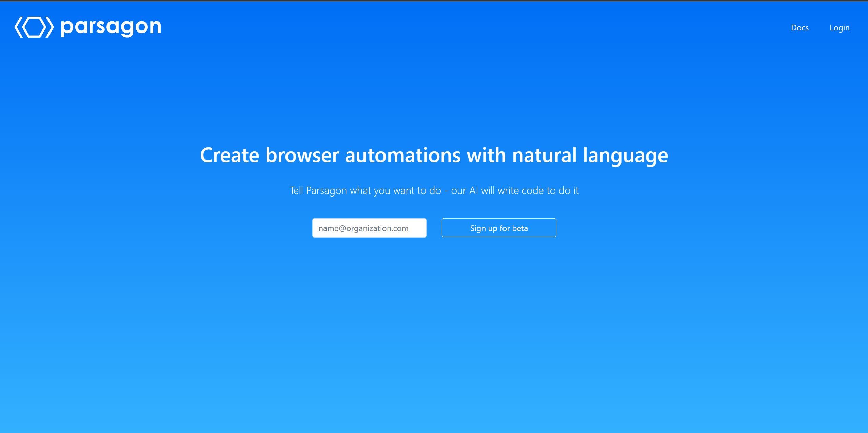
Task: Select the heading 'Create browser automations with natural language'
Action: [434, 156]
